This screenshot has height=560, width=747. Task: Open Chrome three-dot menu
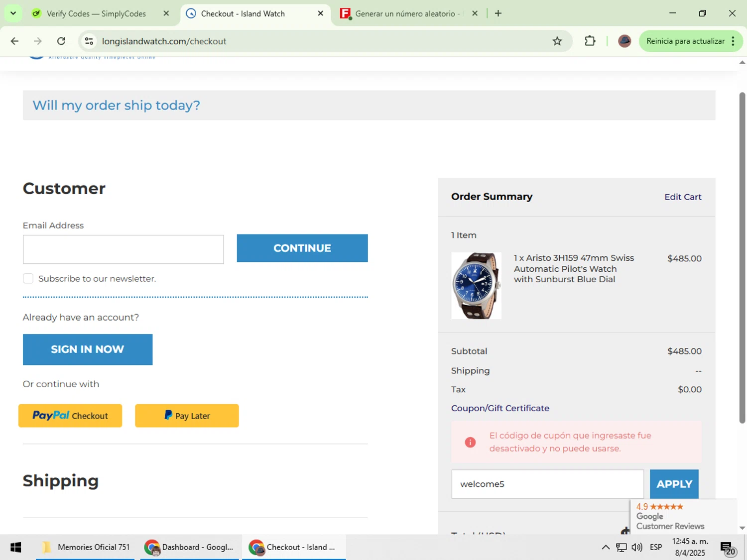(x=733, y=41)
